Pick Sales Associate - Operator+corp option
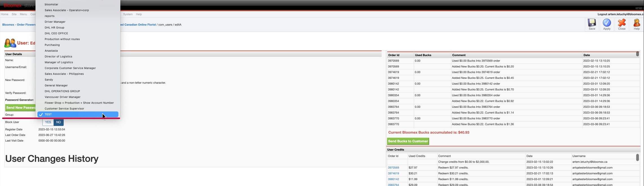The height and width of the screenshot is (186, 644). click(67, 10)
